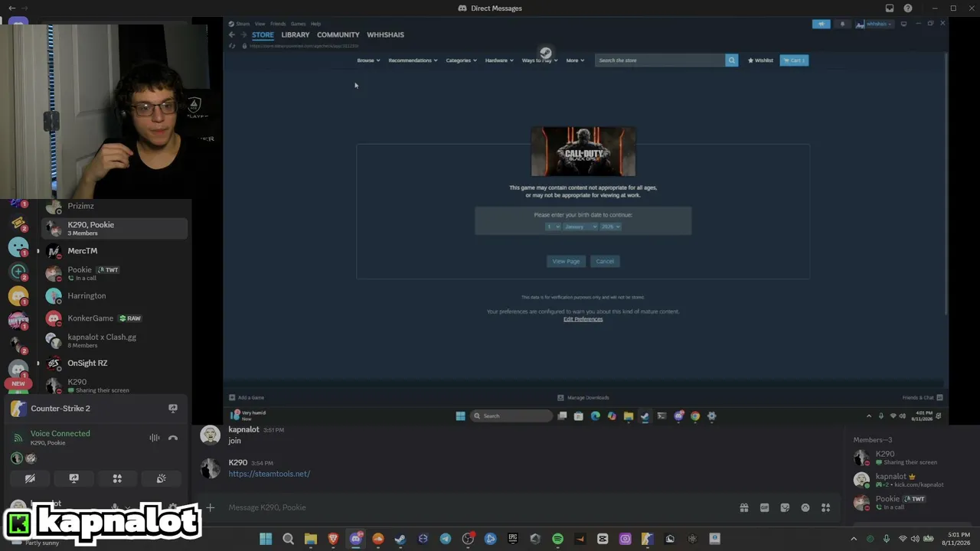Open the Steam Wishlist
This screenshot has width=980, height=551.
pos(760,60)
